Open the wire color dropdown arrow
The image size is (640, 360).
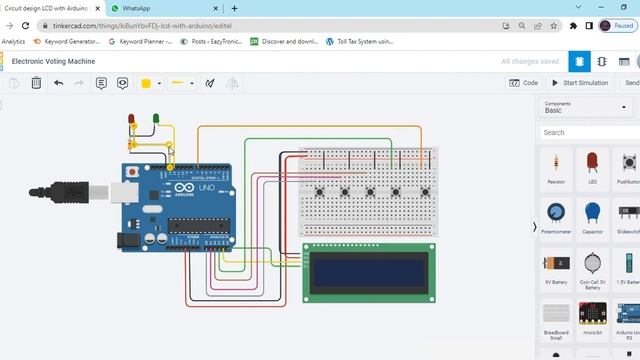coord(159,84)
